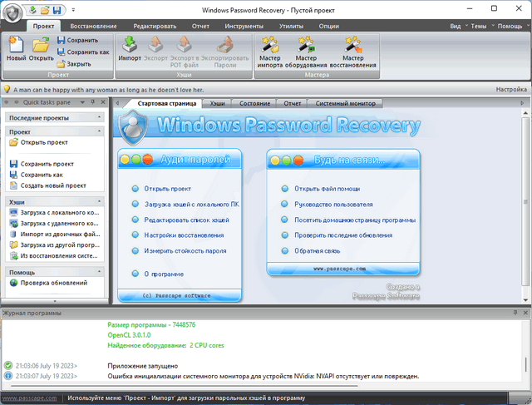Click Закрыть in the ribbon Проект group

(x=78, y=63)
